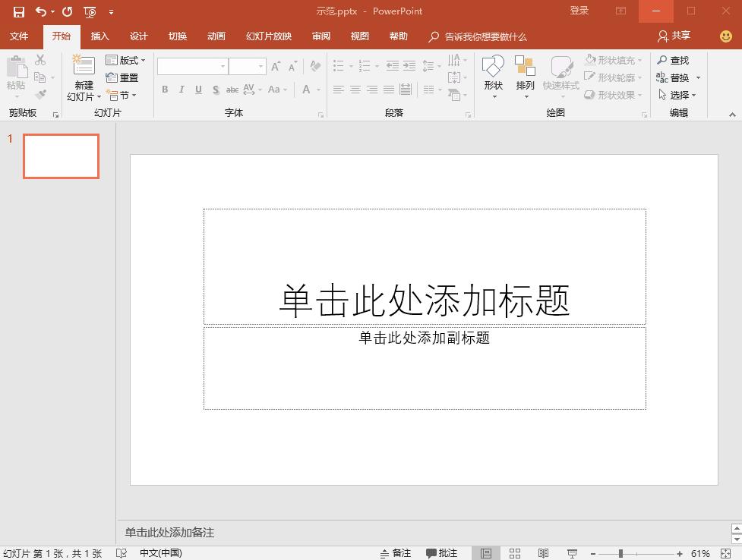This screenshot has width=742, height=560.
Task: Open the font family dropdown
Action: tap(221, 66)
